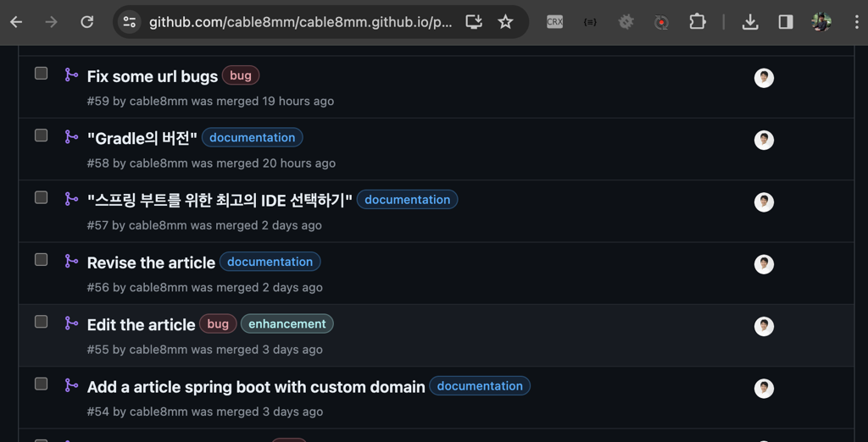Screen dimensions: 868x442
Task: Click the documentation label on "Revise the article"
Action: point(270,262)
